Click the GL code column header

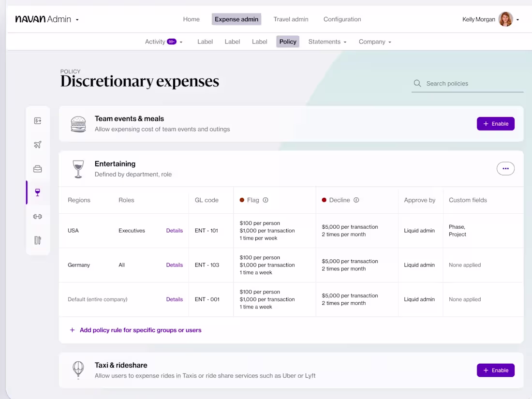(207, 200)
